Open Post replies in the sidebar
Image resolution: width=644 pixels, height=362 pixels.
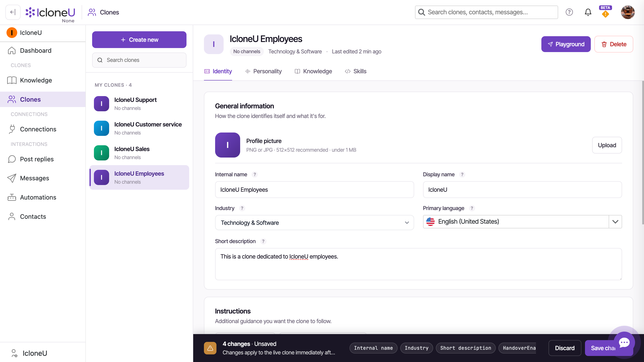[x=43, y=159]
